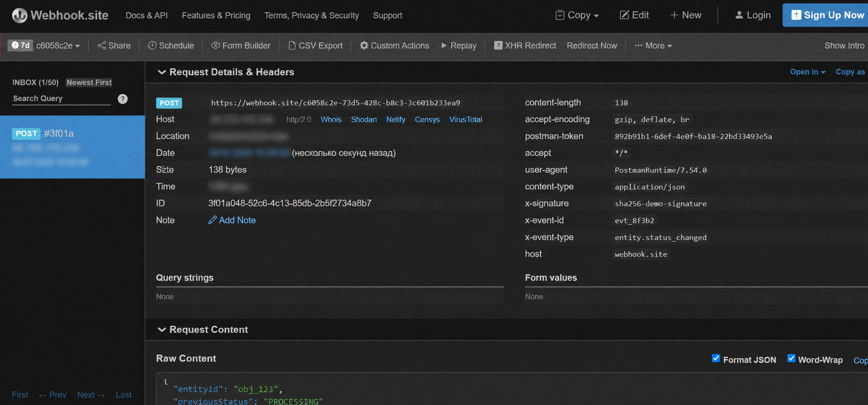The height and width of the screenshot is (405, 868).
Task: Open the Login page
Action: pos(753,15)
